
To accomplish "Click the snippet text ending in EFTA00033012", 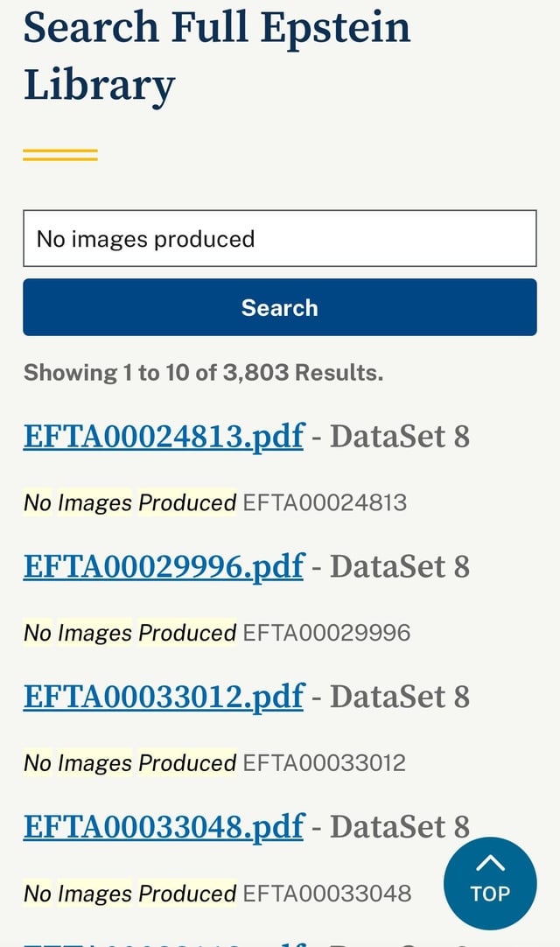I will pyautogui.click(x=214, y=763).
